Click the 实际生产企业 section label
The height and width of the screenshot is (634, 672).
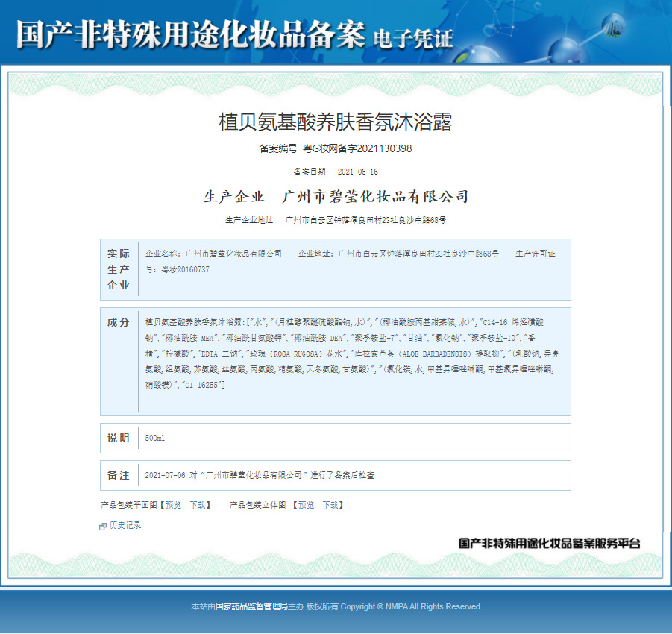119,269
